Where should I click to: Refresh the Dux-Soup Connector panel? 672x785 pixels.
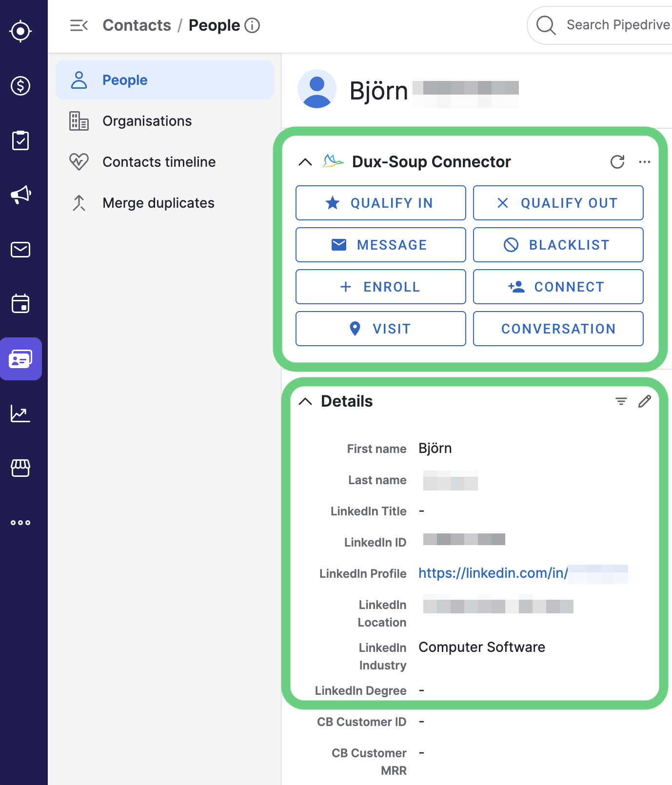(617, 162)
